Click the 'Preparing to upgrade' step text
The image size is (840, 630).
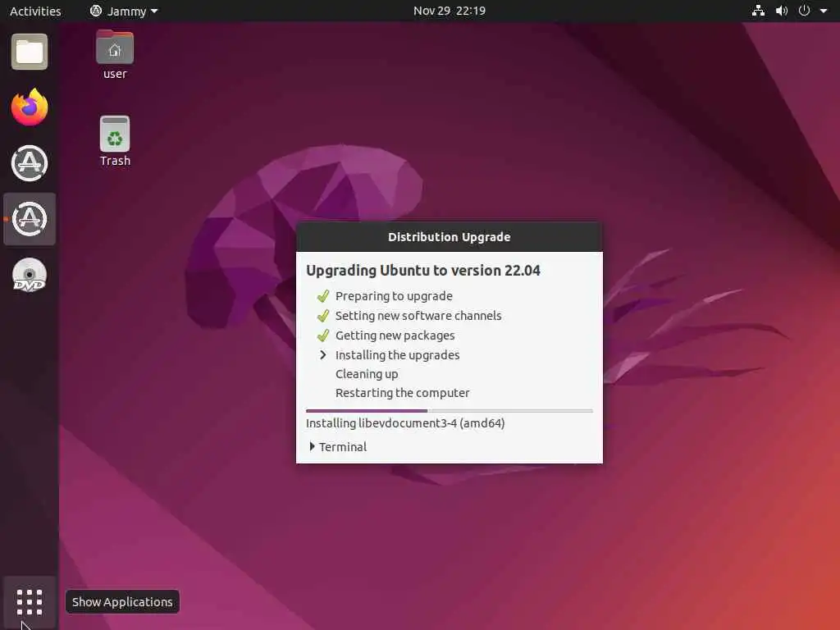coord(394,295)
